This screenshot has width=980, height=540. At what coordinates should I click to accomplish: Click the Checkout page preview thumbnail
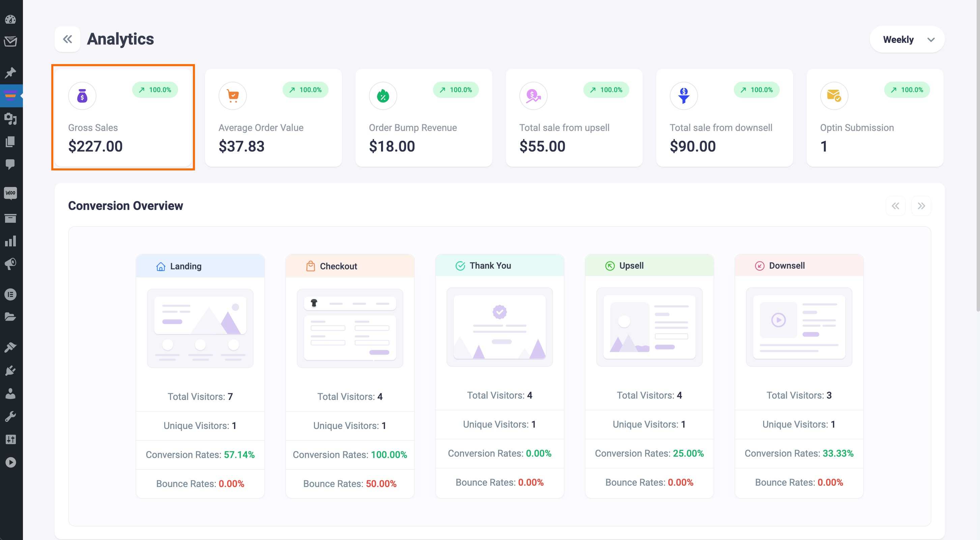click(x=350, y=328)
